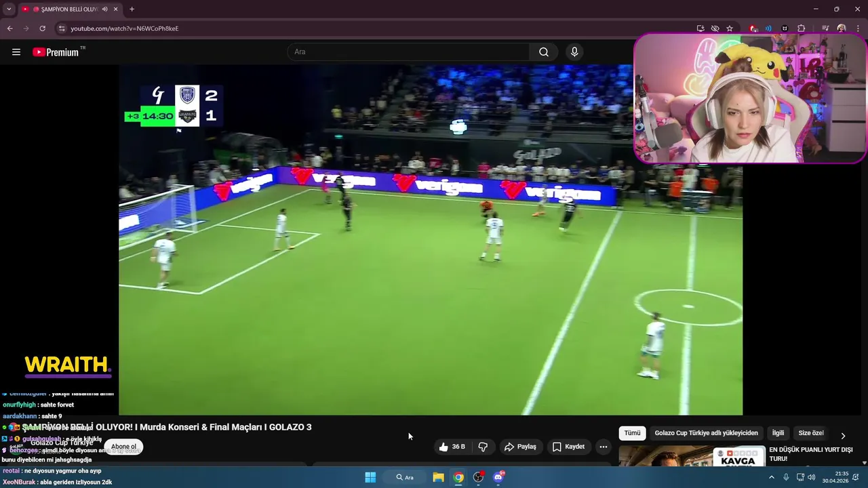Bookmark this page with star icon

click(730, 28)
